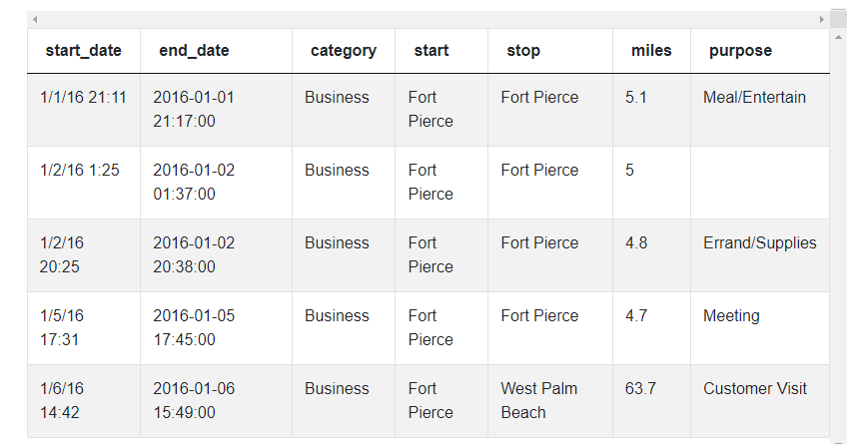Image resolution: width=868 pixels, height=444 pixels.
Task: Click the Meeting purpose cell
Action: tap(731, 316)
